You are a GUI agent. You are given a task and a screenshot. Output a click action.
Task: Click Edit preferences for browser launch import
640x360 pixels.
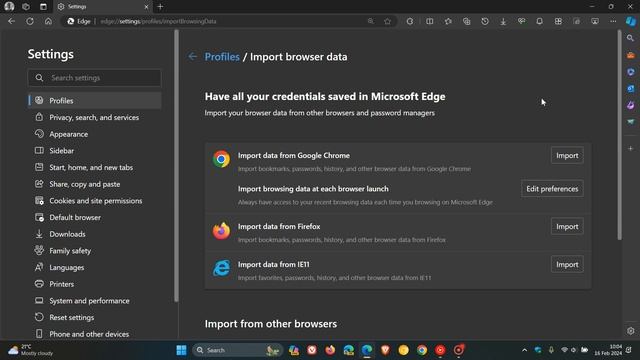click(x=552, y=189)
